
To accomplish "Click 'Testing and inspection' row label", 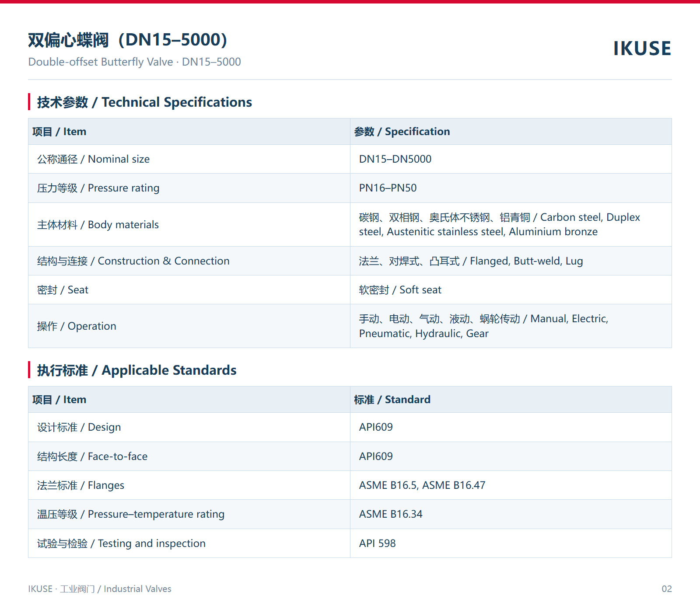I will coord(121,543).
